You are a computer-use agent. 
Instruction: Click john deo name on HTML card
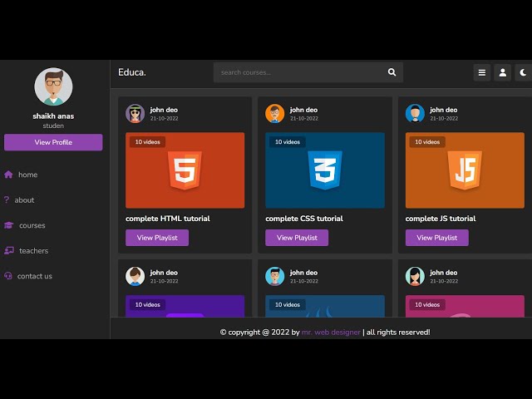(x=164, y=110)
